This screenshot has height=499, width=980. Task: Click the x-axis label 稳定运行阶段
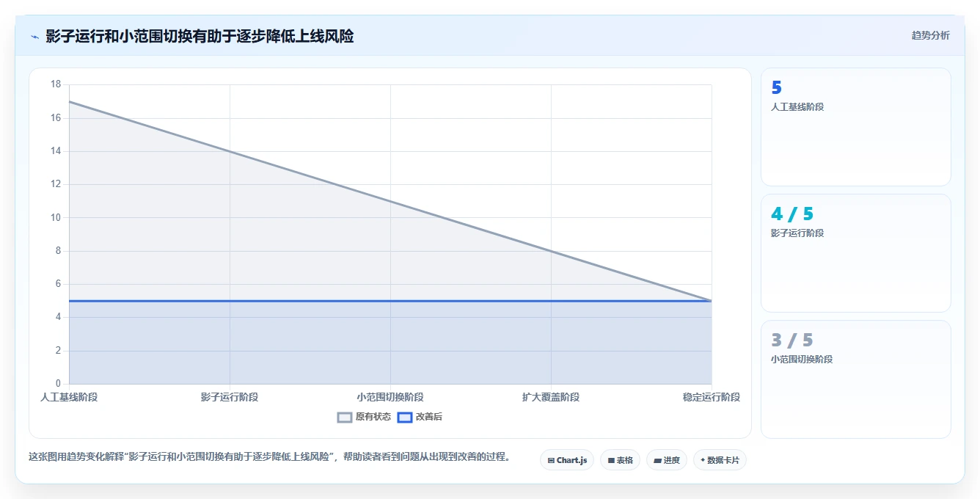click(712, 397)
